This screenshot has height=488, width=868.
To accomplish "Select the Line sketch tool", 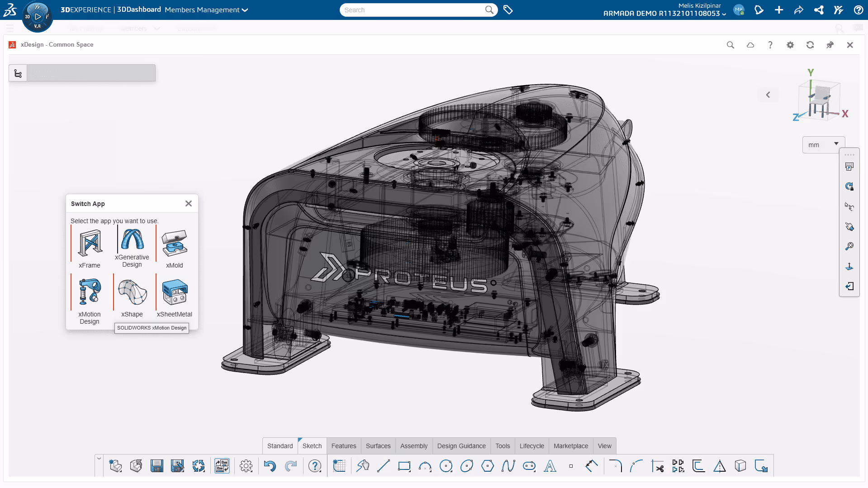I will [384, 466].
